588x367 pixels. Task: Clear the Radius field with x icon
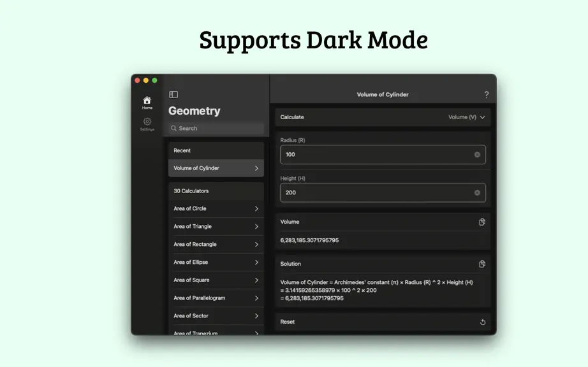(x=477, y=155)
